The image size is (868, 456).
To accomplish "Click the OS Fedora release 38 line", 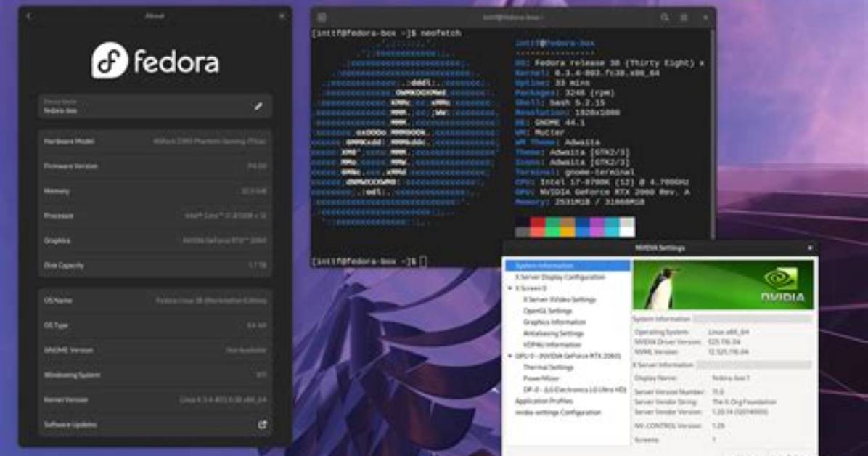I will click(x=609, y=63).
